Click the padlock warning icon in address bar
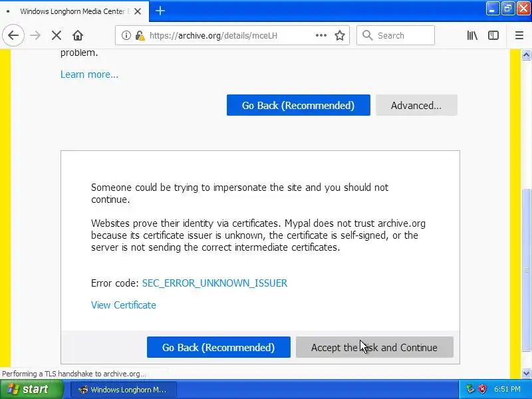The width and height of the screenshot is (532, 399). (x=140, y=35)
